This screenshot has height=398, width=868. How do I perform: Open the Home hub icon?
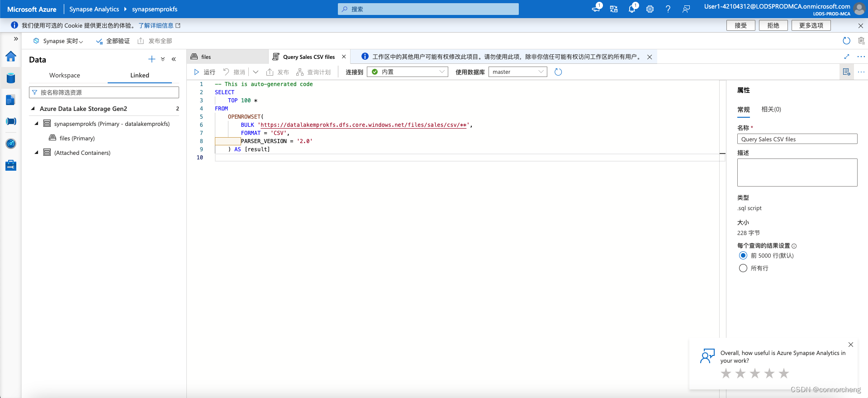(x=11, y=57)
